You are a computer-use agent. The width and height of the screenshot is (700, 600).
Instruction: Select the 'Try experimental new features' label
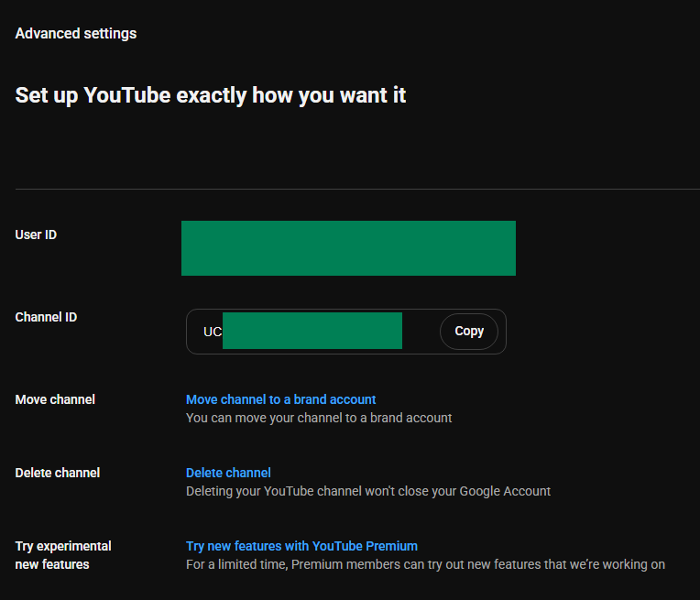63,555
